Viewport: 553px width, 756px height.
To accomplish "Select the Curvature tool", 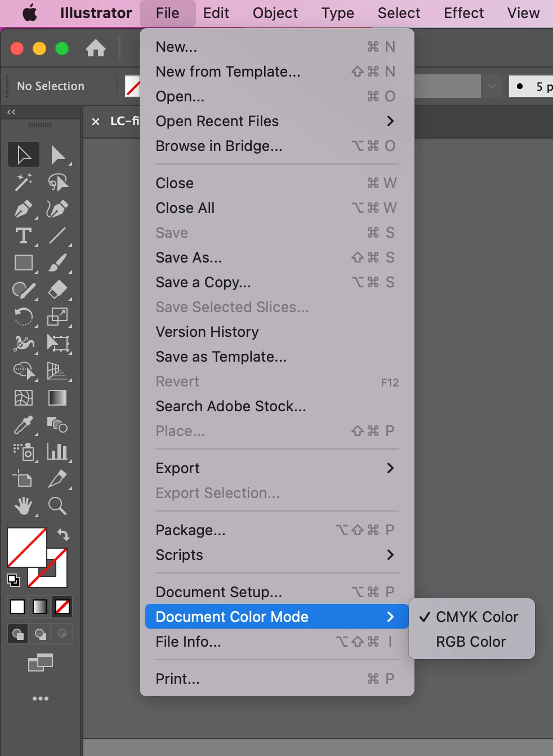I will tap(57, 209).
